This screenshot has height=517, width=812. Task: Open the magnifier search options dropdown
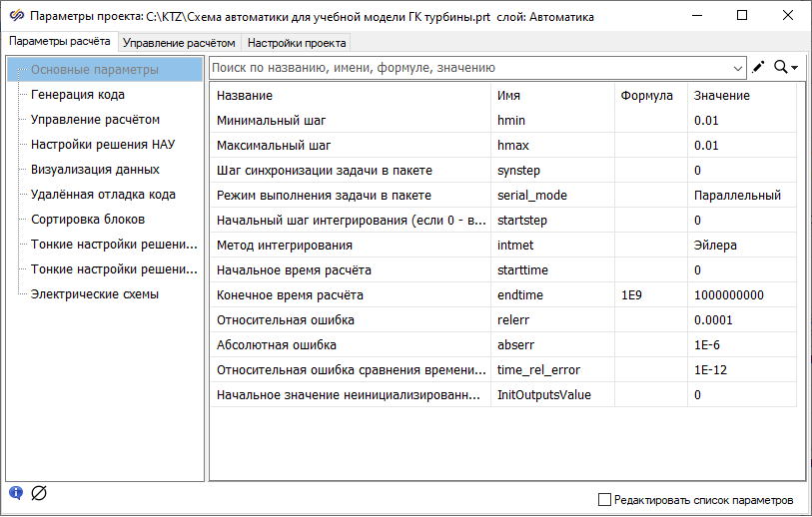point(786,67)
